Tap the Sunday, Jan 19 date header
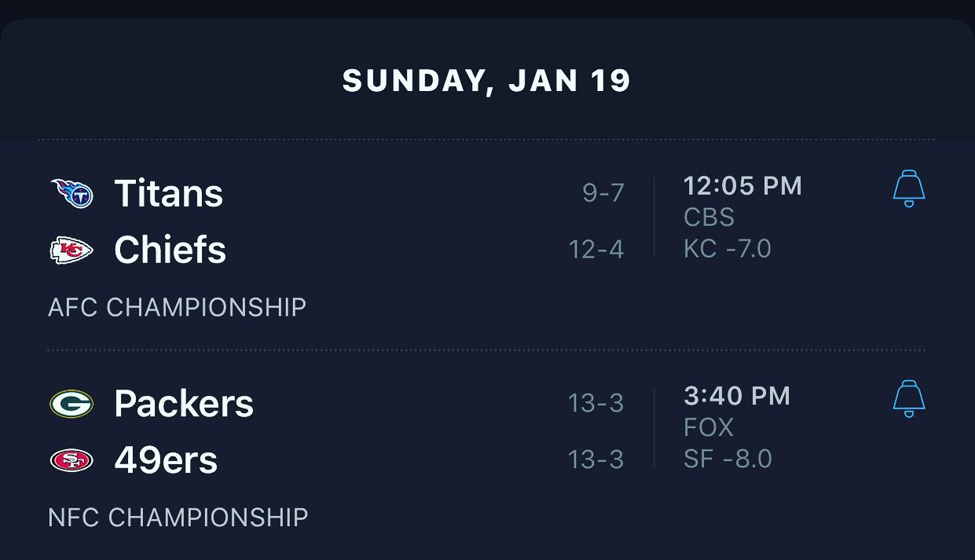The width and height of the screenshot is (975, 560). tap(487, 81)
